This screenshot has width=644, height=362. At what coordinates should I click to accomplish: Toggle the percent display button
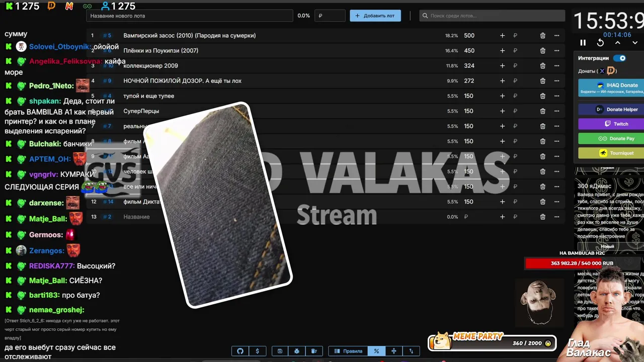point(376,351)
